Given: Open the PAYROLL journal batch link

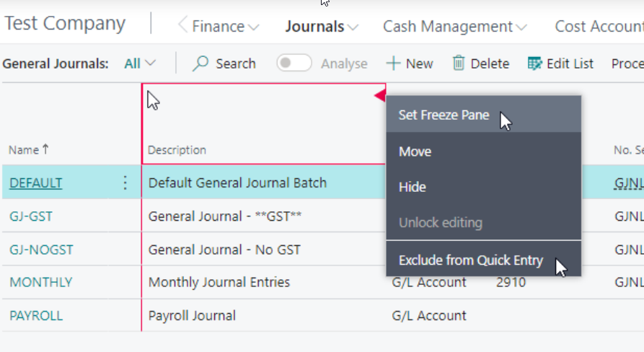Looking at the screenshot, I should tap(36, 315).
